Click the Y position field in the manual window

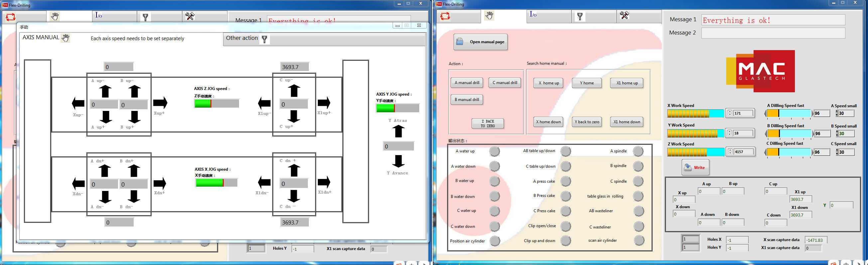click(398, 146)
